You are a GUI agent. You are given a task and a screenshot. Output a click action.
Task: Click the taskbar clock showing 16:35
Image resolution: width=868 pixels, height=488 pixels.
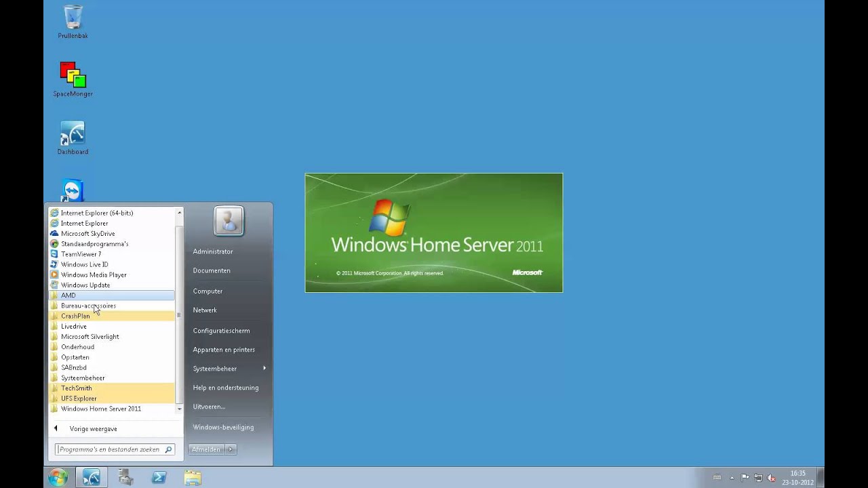point(797,478)
